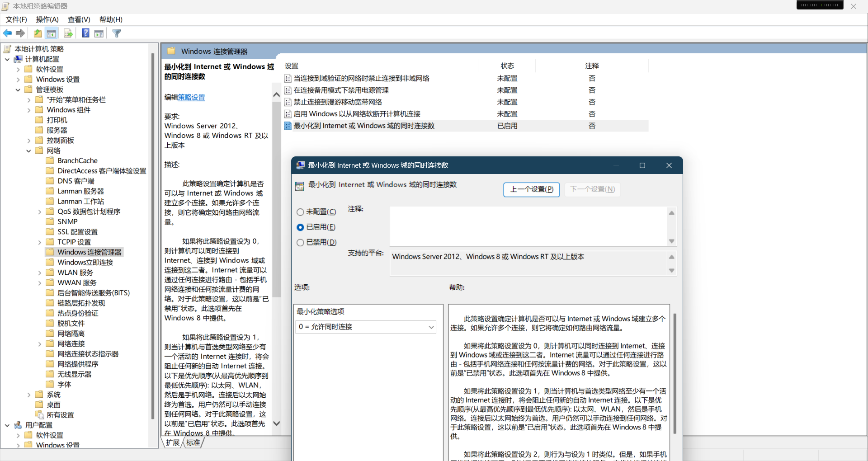Open the 查看(V) menu

coord(79,19)
